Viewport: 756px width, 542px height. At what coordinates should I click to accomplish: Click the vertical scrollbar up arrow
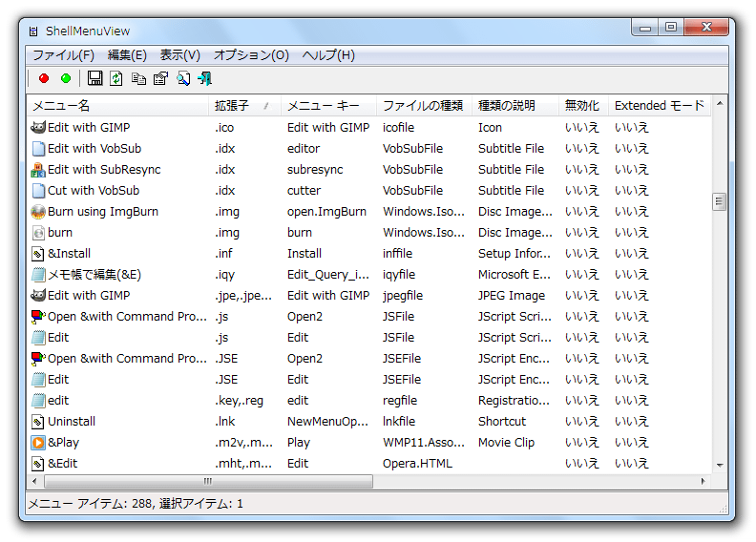tap(720, 104)
